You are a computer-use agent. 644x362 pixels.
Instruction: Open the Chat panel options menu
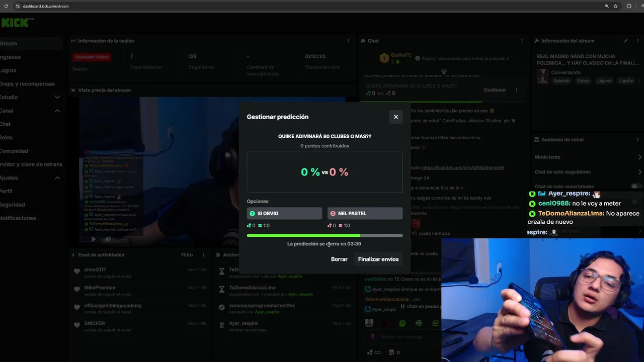522,41
